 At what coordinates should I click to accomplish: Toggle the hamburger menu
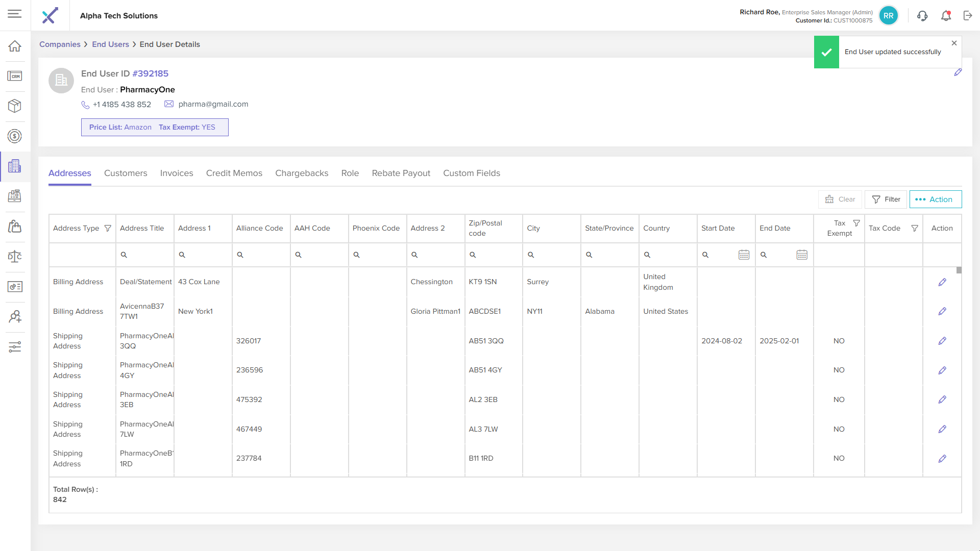[15, 14]
